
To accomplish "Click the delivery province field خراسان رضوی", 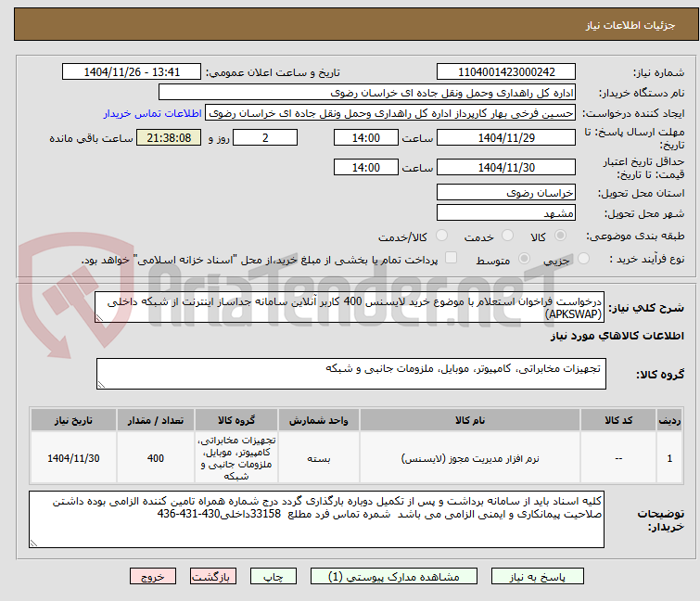I will point(506,192).
